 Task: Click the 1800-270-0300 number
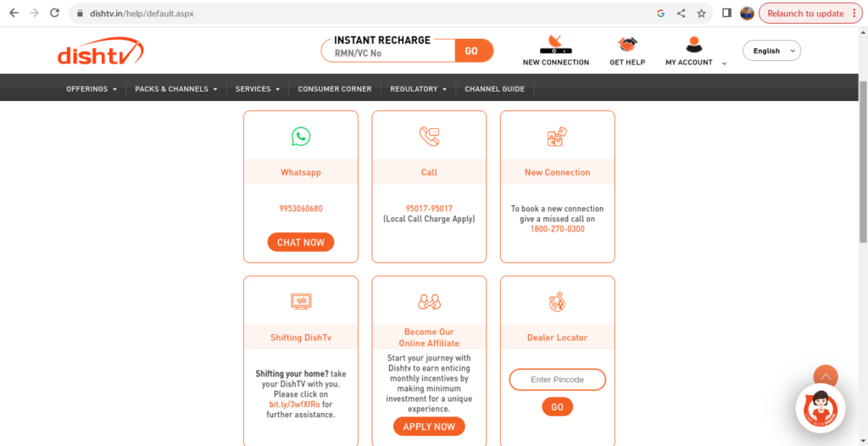point(558,229)
